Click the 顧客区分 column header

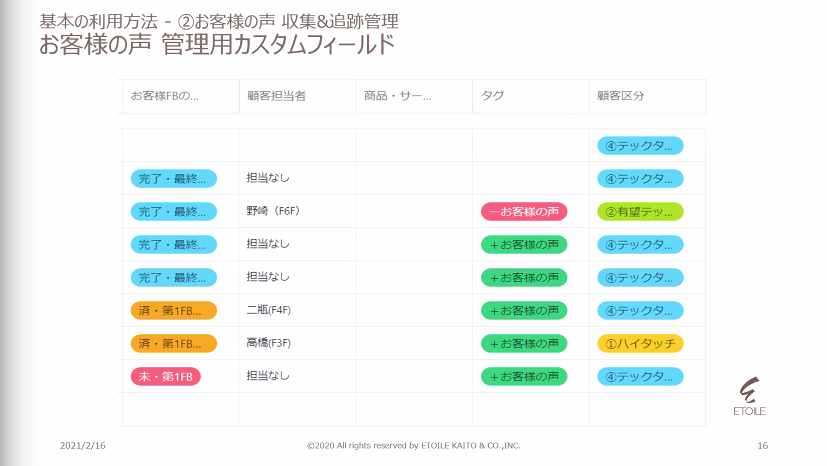[x=621, y=96]
